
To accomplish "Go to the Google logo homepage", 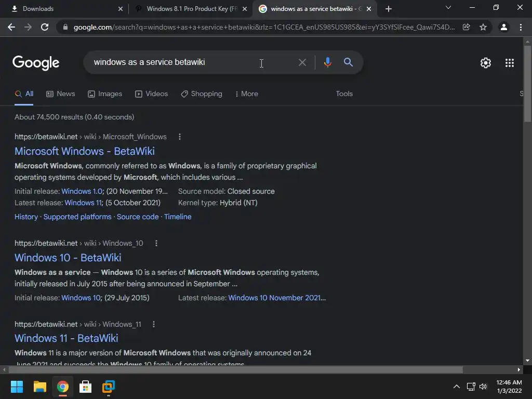I will coord(36,63).
